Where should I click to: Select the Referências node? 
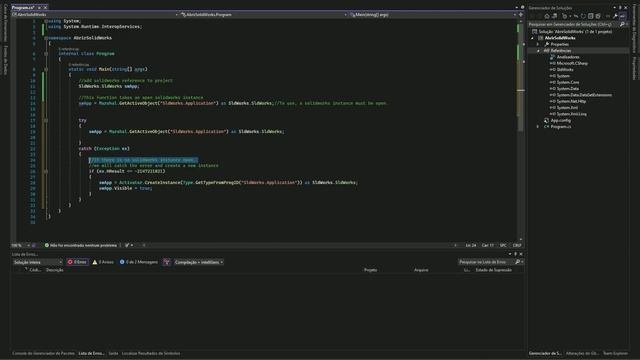pos(561,51)
